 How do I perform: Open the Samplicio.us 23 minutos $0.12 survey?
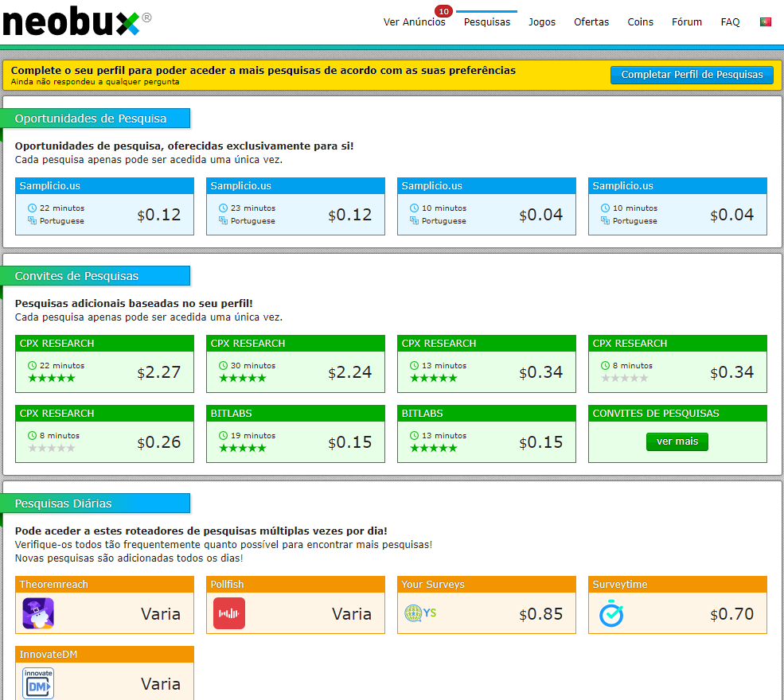point(295,206)
